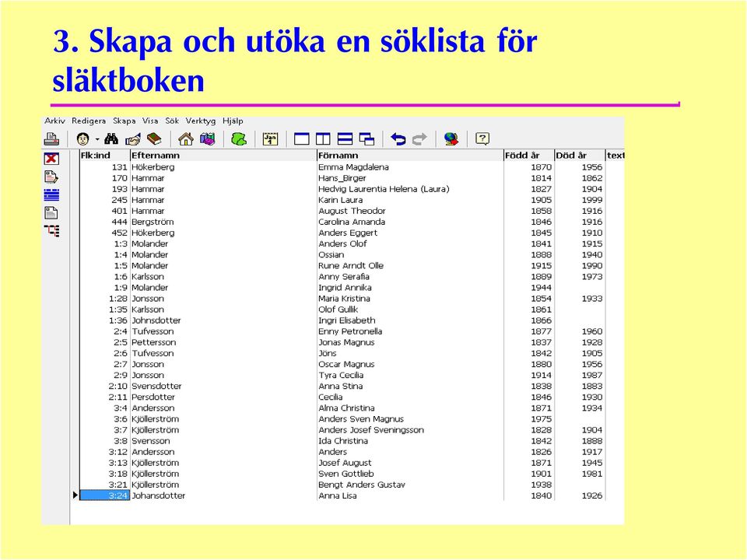Viewport: 747px width, 560px height.
Task: Select the horizontal split layout icon
Action: point(345,139)
